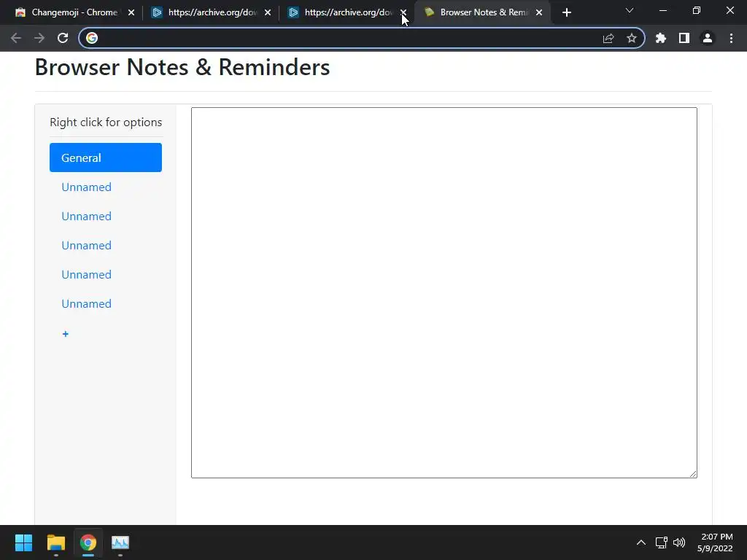Show hidden system tray icons
Image resolution: width=747 pixels, height=560 pixels.
click(641, 542)
